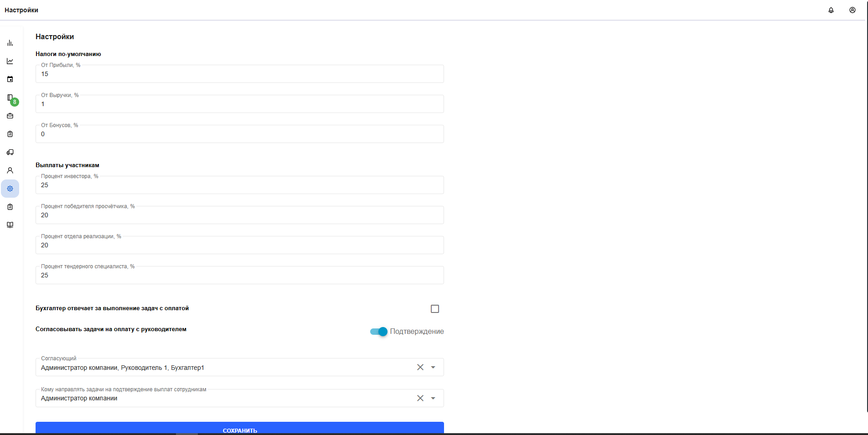Clear the Согласующий field selection

tap(420, 367)
